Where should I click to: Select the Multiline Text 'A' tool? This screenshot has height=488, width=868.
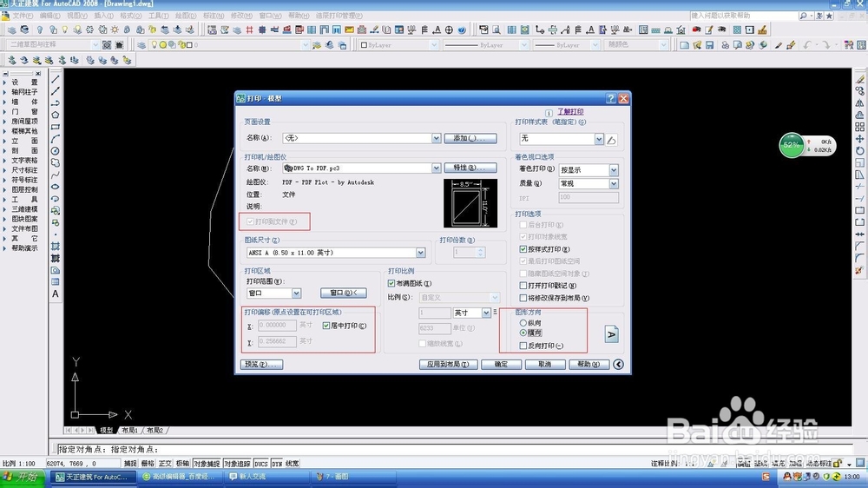click(56, 294)
